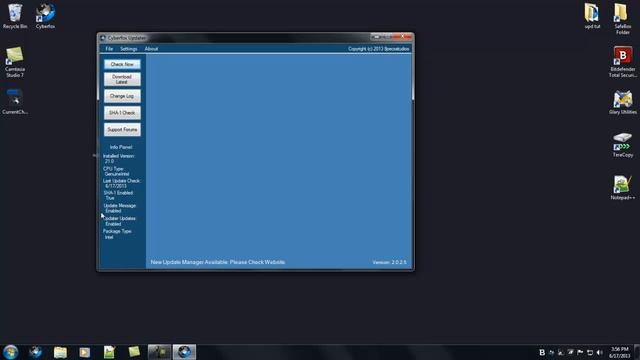Switch to the Cyberfox Updater taskbar button
The image size is (640, 360).
184,352
